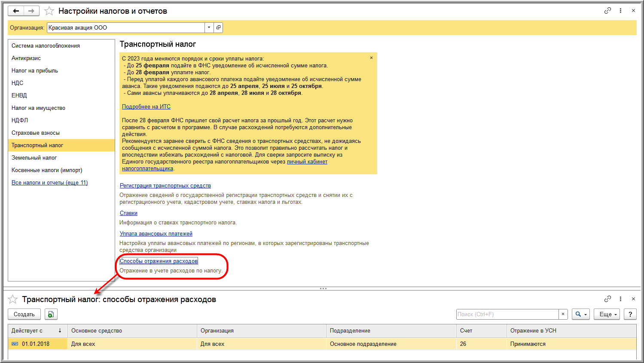Viewport: 644px width, 363px height.
Task: Open the НДС section
Action: pyautogui.click(x=61, y=83)
